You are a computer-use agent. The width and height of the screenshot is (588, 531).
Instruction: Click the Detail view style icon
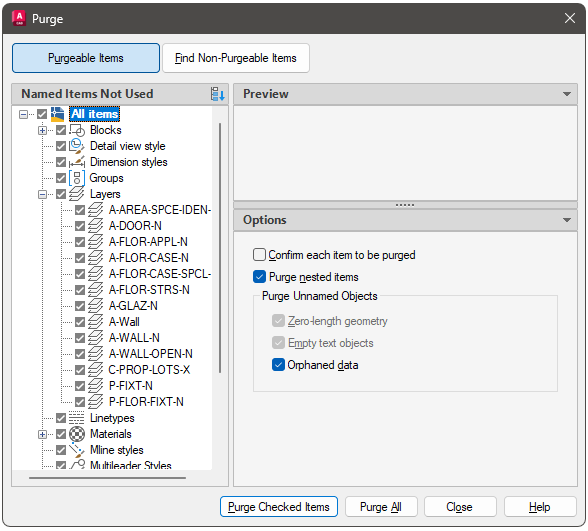[x=77, y=146]
